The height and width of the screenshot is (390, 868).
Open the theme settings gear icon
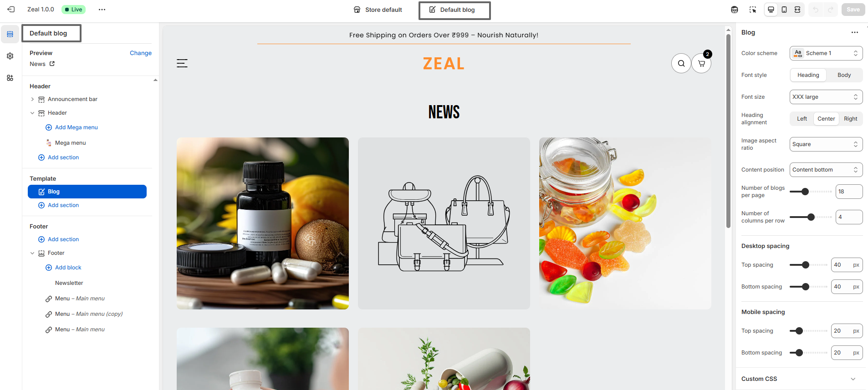click(10, 56)
